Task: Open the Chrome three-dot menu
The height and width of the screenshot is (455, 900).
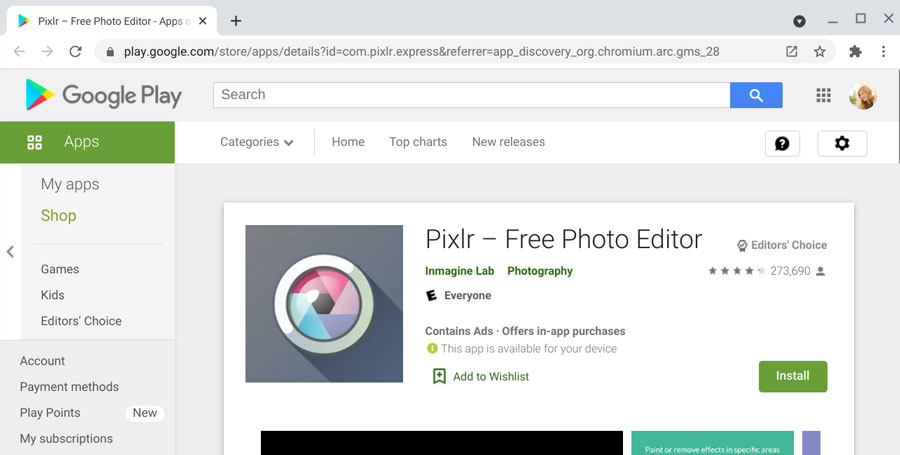Action: tap(884, 51)
